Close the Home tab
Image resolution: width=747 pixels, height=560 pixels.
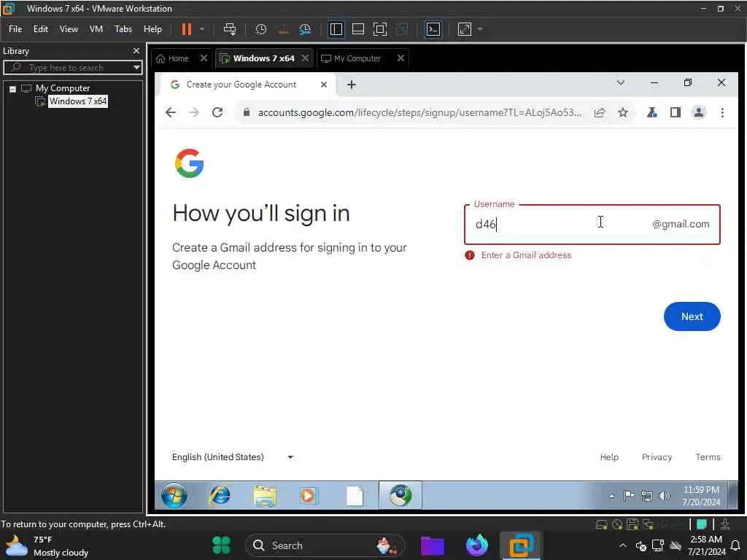[204, 58]
